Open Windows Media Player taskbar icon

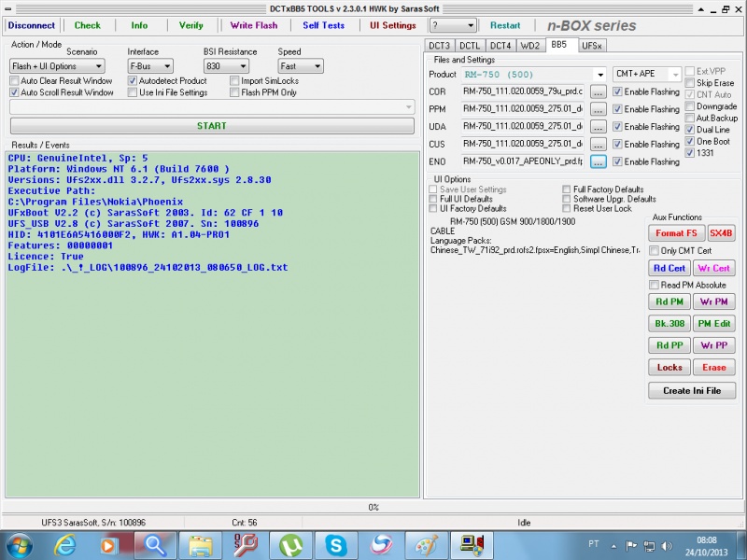click(107, 545)
